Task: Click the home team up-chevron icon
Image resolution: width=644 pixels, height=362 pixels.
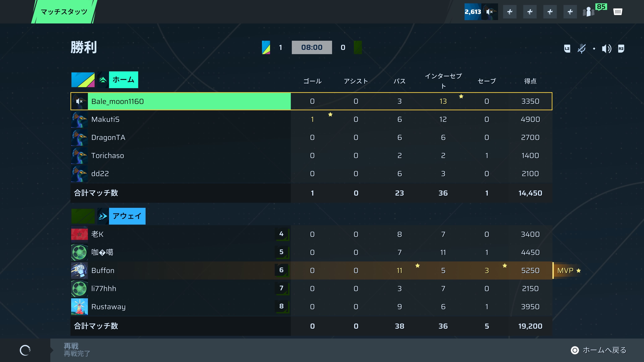Action: click(x=103, y=80)
